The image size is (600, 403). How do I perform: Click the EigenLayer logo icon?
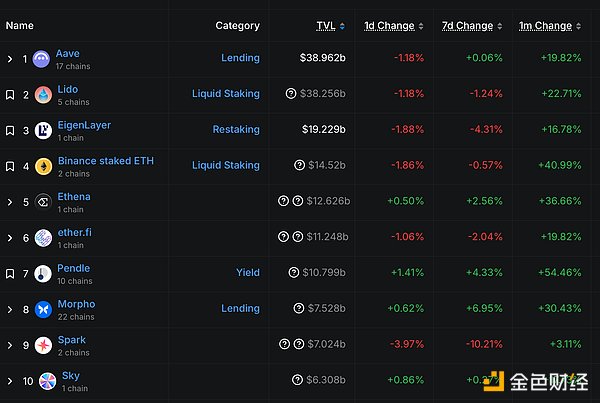(x=42, y=131)
